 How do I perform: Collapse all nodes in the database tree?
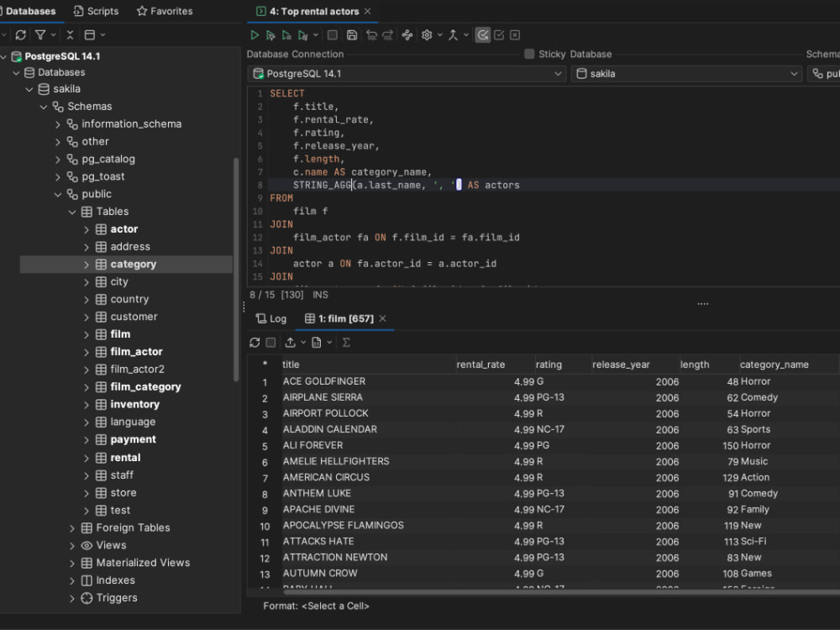click(70, 34)
